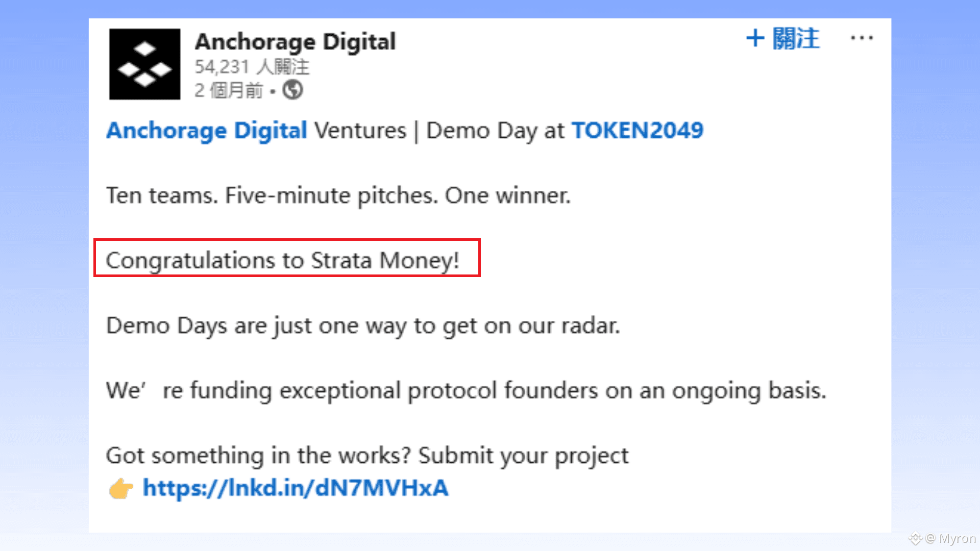Click the plus icon beside 關注

coord(755,38)
